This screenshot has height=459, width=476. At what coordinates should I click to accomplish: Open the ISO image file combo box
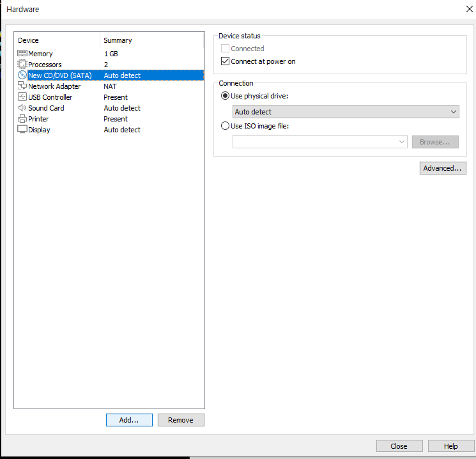point(320,141)
